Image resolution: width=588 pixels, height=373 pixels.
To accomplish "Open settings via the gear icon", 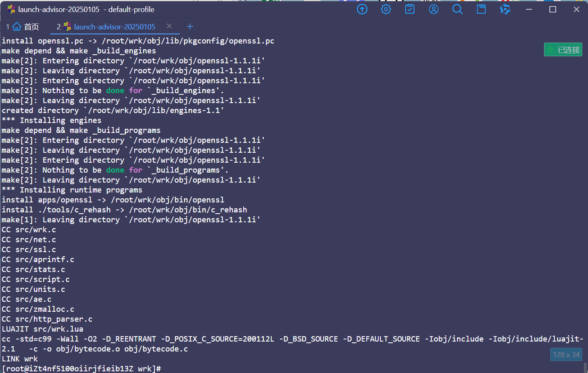I will click(x=386, y=9).
